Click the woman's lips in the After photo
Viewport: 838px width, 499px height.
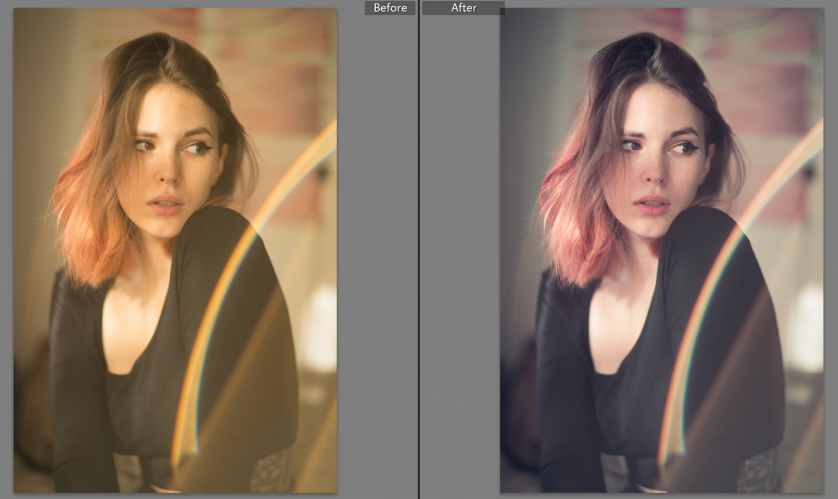651,204
